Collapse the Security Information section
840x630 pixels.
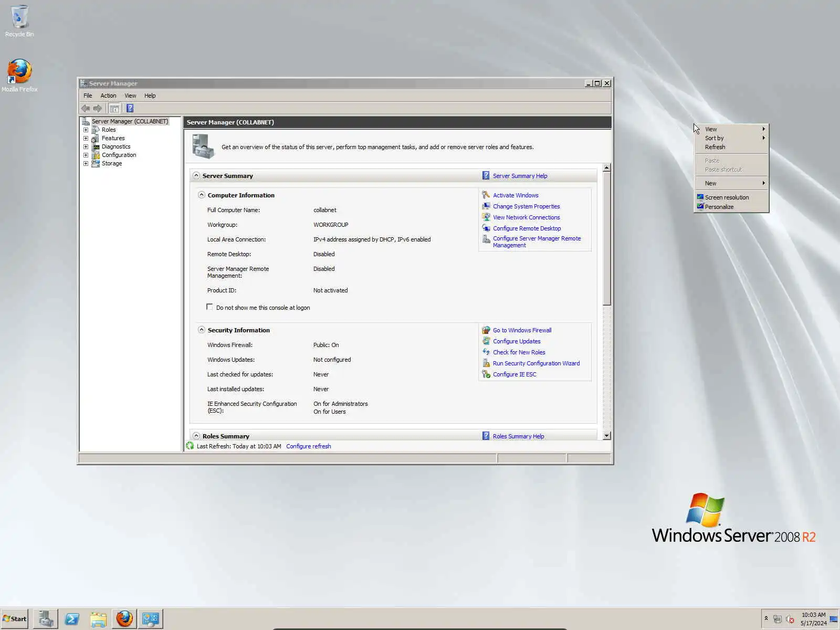(x=202, y=330)
